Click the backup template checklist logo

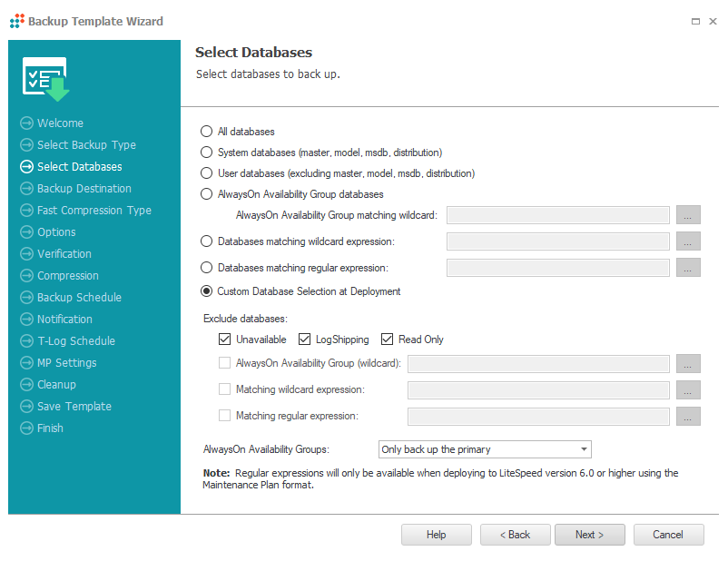(x=46, y=79)
